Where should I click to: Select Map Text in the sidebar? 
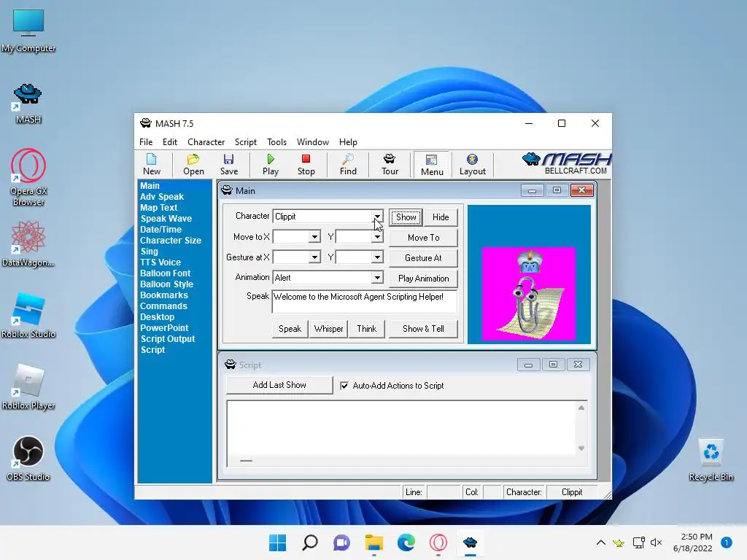point(158,208)
